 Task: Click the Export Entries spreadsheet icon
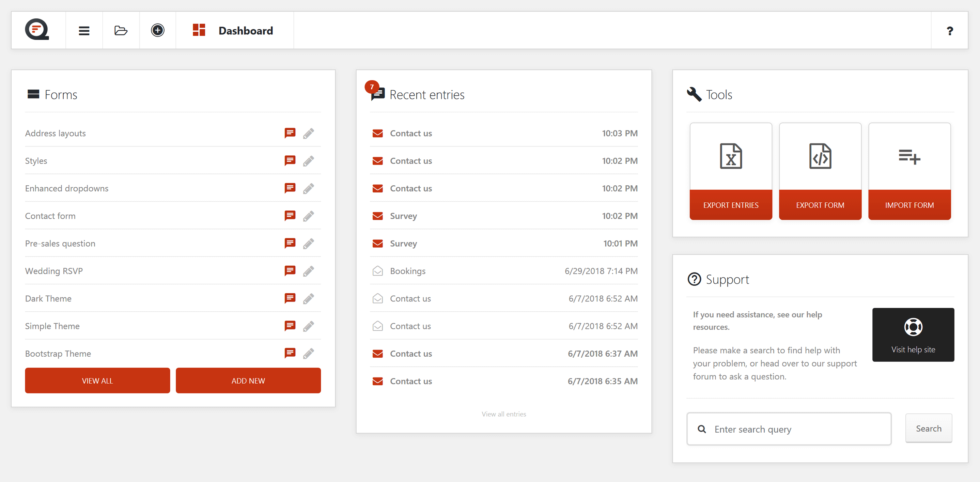click(730, 156)
